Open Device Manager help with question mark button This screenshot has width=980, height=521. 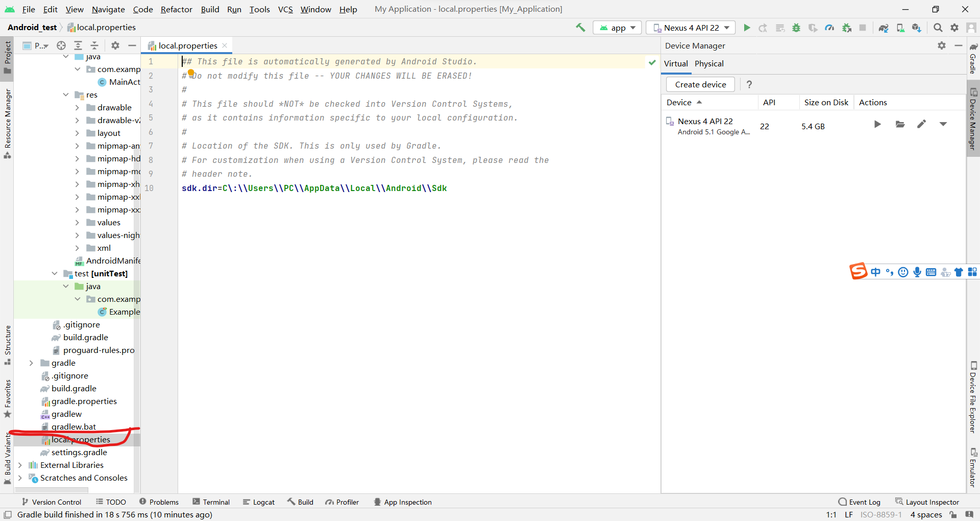pyautogui.click(x=749, y=84)
